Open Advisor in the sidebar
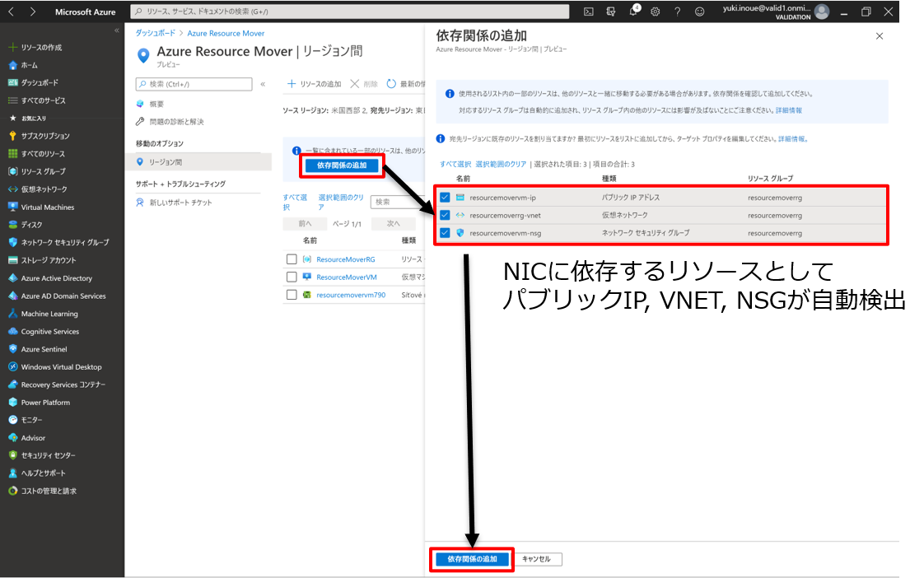 click(27, 438)
